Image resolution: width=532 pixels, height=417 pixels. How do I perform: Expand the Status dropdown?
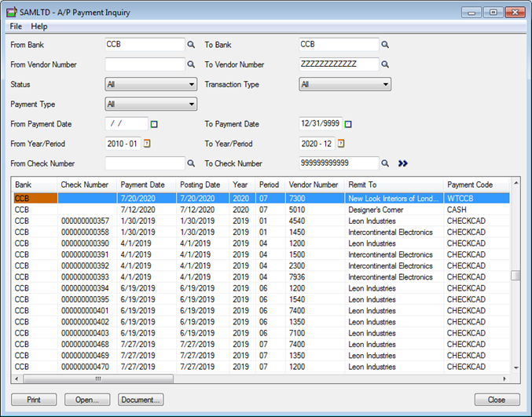[151, 84]
